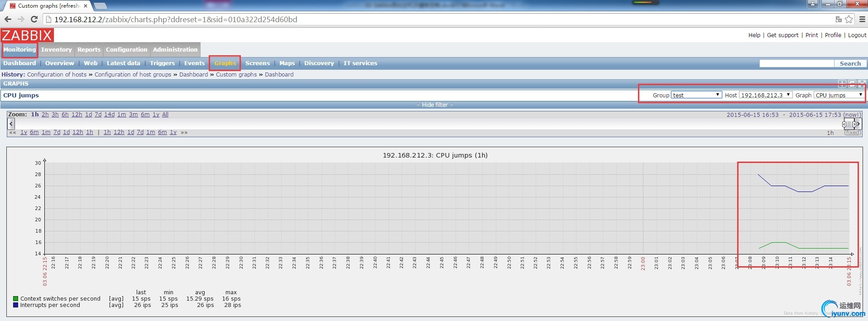Image resolution: width=868 pixels, height=321 pixels.
Task: Click the Search button
Action: 850,64
